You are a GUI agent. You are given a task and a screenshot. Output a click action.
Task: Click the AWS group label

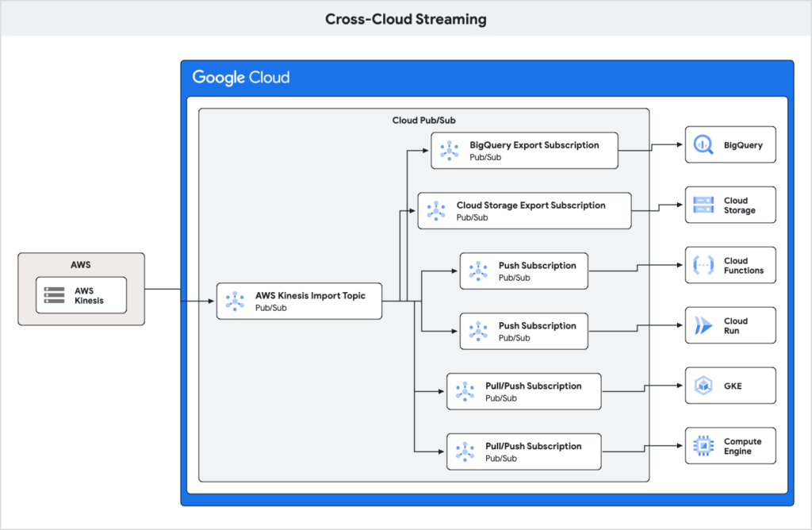pyautogui.click(x=80, y=264)
